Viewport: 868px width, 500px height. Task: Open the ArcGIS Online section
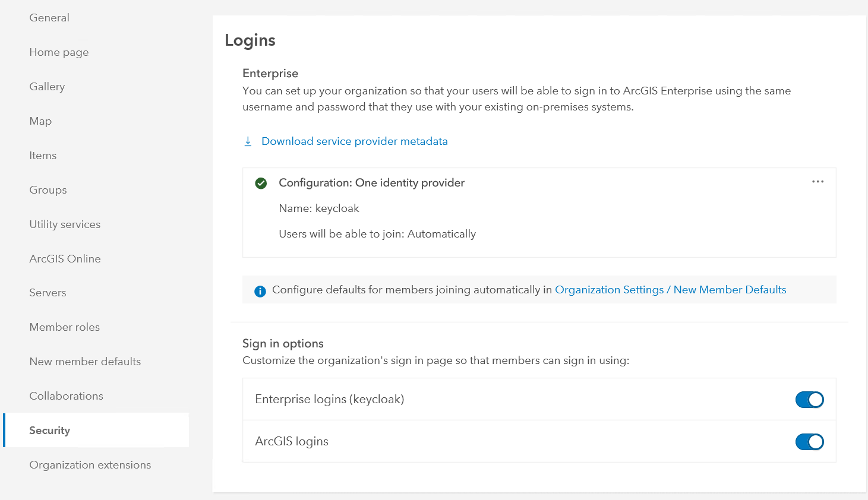65,258
